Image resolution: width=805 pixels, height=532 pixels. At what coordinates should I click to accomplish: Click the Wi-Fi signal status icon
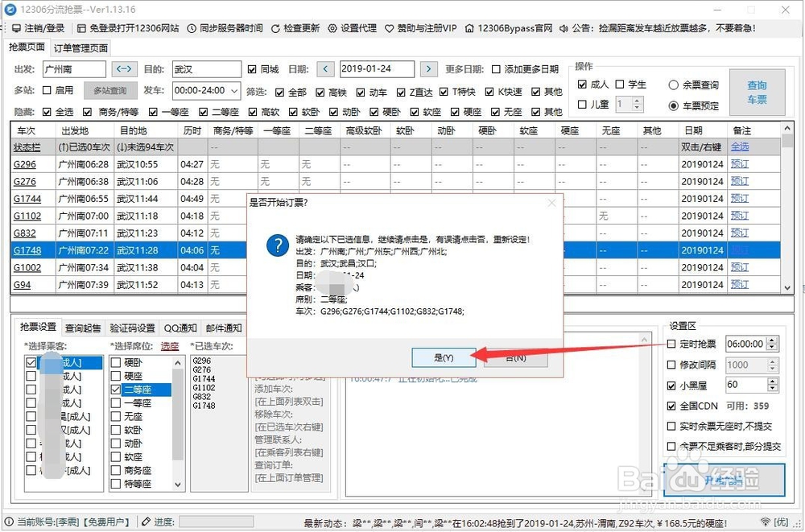766,522
